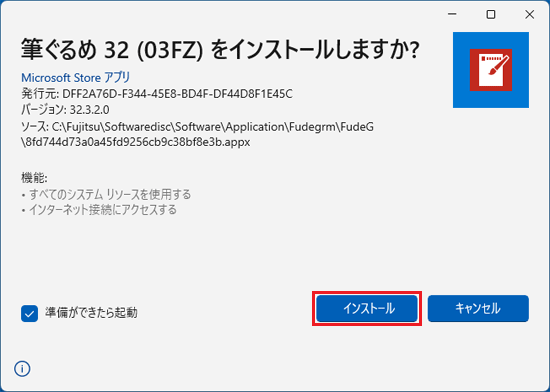
Task: Close the installer window
Action: pos(529,14)
